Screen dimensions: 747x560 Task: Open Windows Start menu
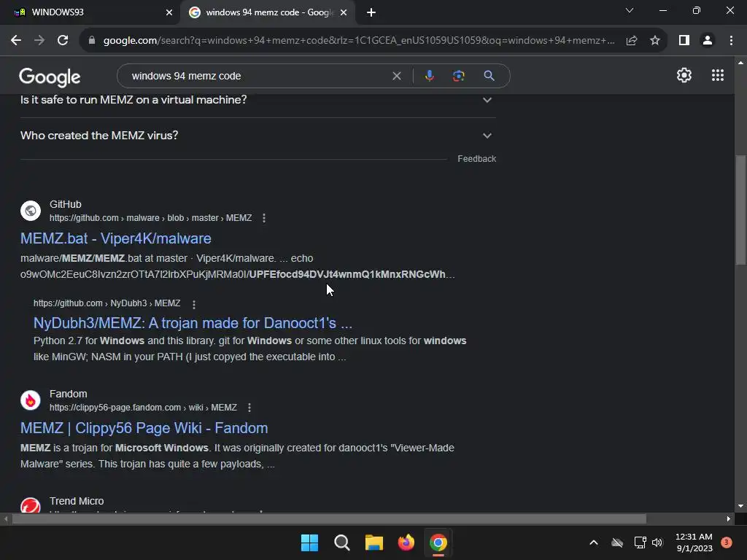click(x=309, y=542)
